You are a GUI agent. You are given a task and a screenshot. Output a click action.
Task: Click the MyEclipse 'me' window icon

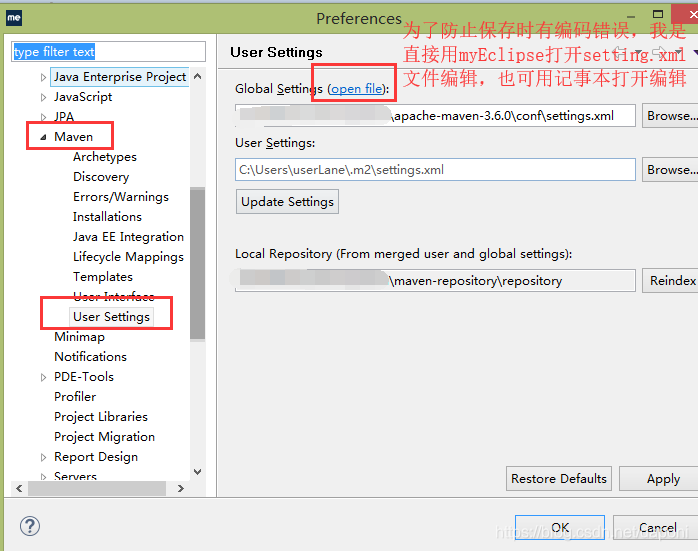(x=14, y=18)
